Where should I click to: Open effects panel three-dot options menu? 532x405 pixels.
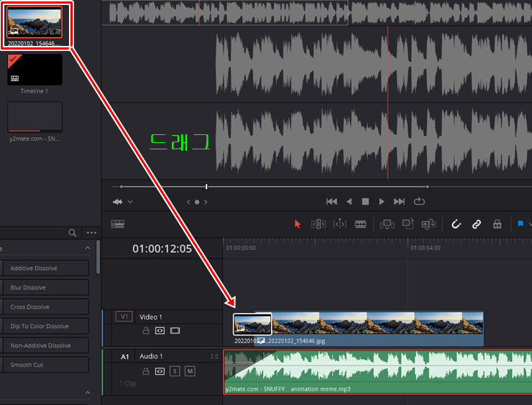point(91,233)
